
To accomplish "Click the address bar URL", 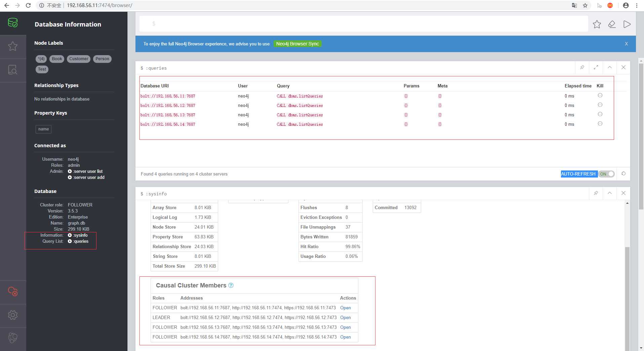I will [x=99, y=5].
